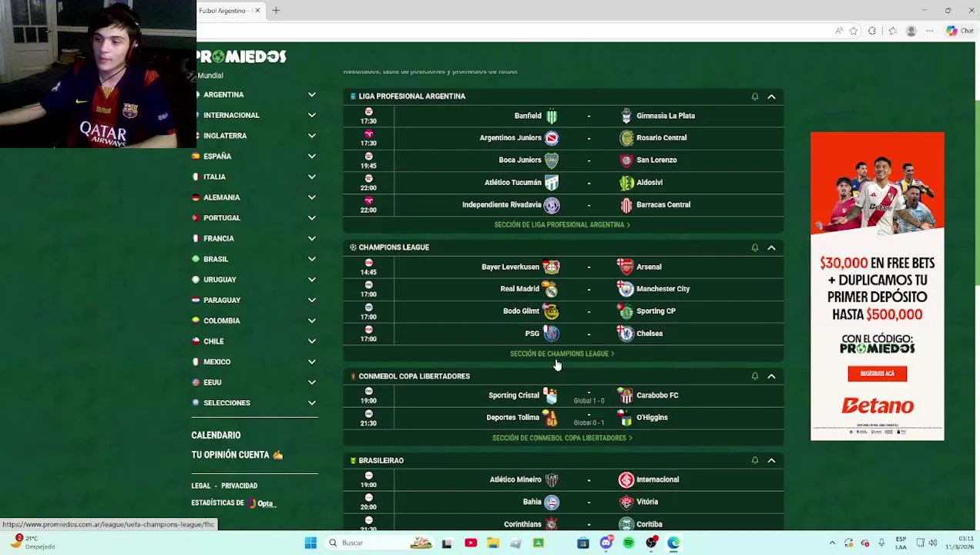Click the Manchester City crest
This screenshot has height=555, width=980.
[626, 289]
